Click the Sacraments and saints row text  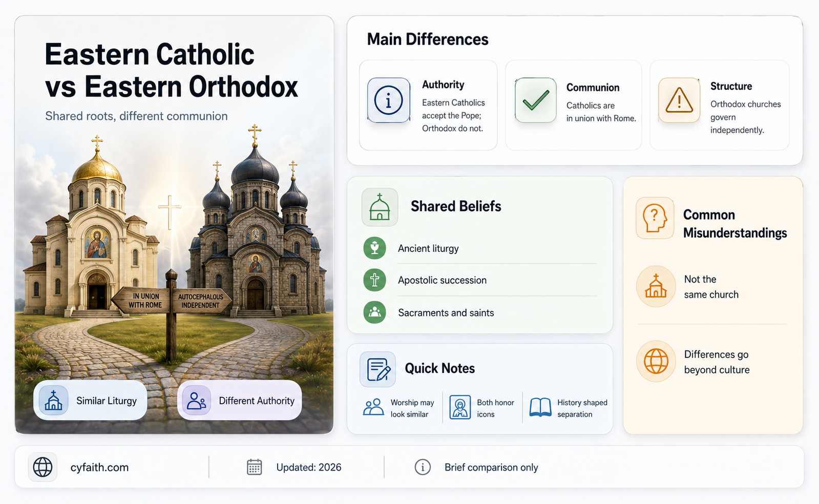(446, 312)
